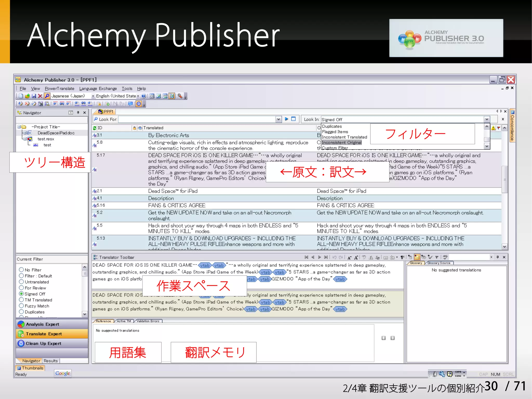Open the View menu
Screen dimensions: 532x399
(36, 88)
